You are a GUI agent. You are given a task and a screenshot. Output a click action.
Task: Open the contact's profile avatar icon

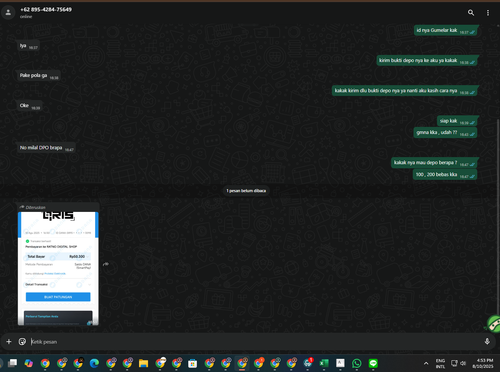(x=8, y=13)
